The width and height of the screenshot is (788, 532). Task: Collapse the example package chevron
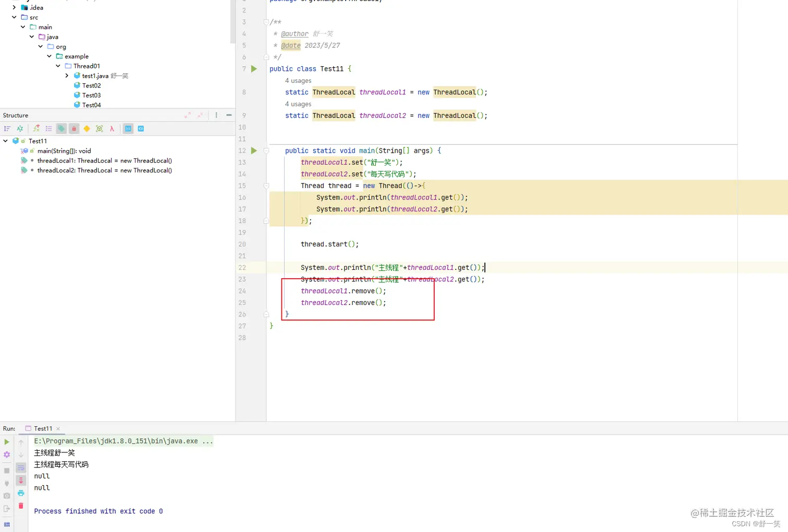click(50, 56)
